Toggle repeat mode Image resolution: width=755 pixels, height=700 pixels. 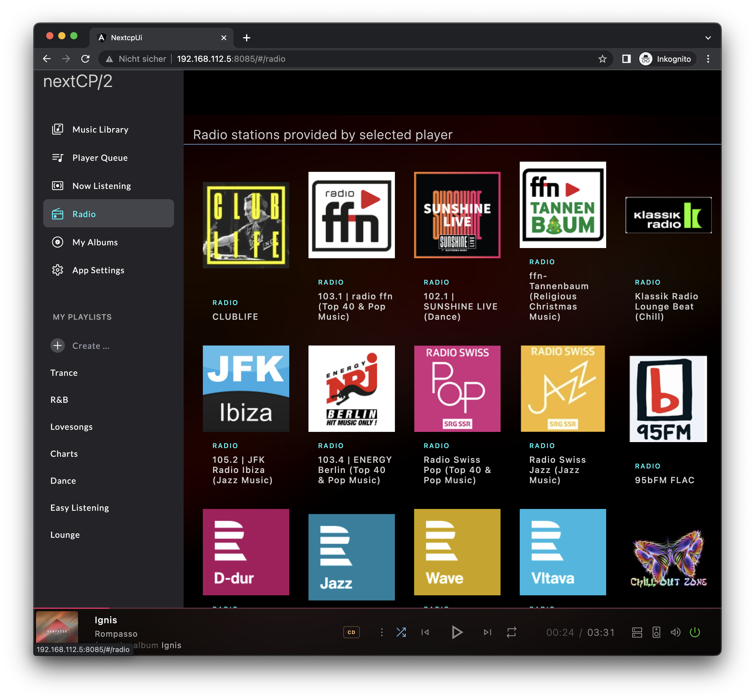coord(511,632)
